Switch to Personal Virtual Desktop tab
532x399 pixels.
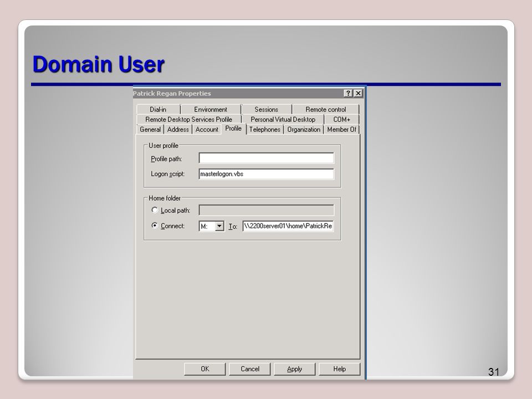pyautogui.click(x=283, y=120)
